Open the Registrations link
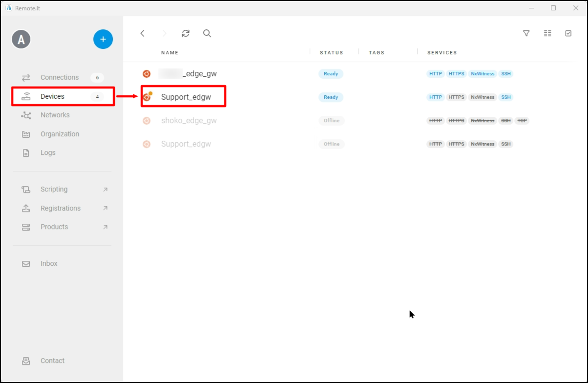The height and width of the screenshot is (383, 588). tap(61, 208)
